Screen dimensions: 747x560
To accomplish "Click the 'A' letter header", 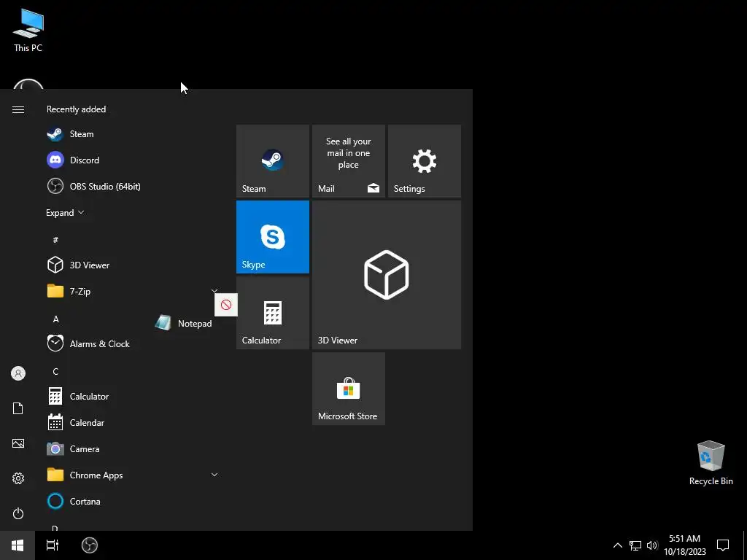I will click(x=55, y=319).
